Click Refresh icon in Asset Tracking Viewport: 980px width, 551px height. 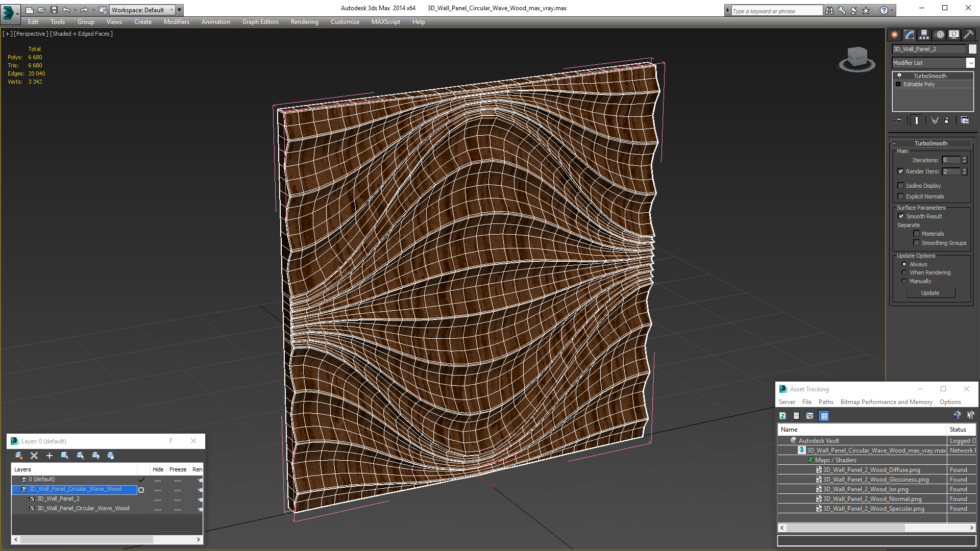pyautogui.click(x=782, y=416)
